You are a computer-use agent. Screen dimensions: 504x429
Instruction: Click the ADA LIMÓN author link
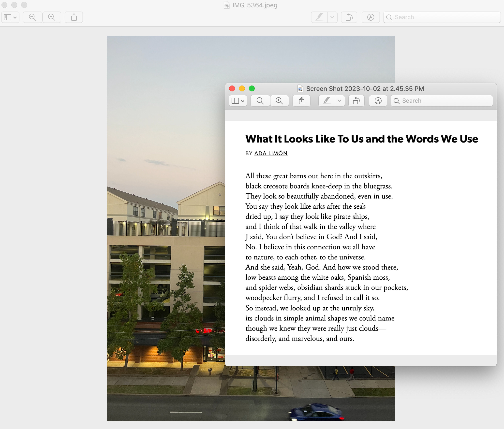tap(271, 153)
